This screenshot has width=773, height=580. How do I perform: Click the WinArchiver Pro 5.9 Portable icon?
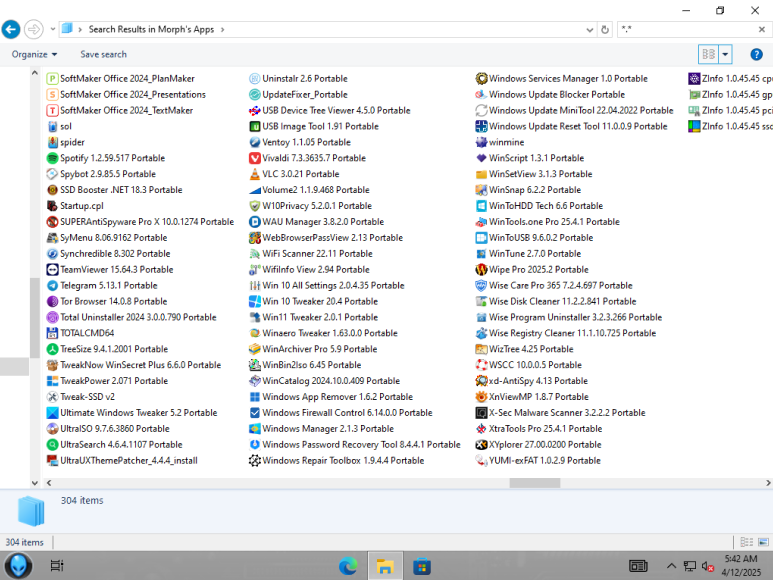point(254,349)
